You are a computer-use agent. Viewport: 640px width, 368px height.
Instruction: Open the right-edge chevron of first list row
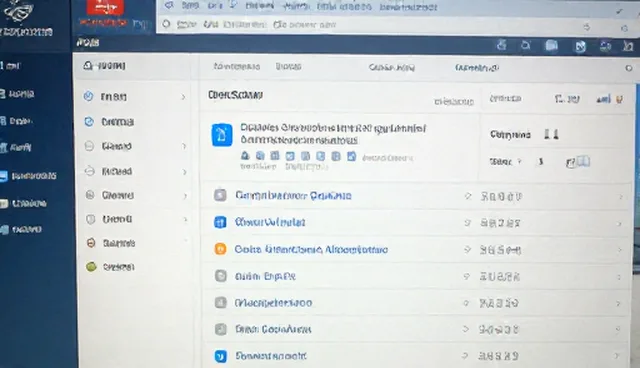[x=620, y=197]
